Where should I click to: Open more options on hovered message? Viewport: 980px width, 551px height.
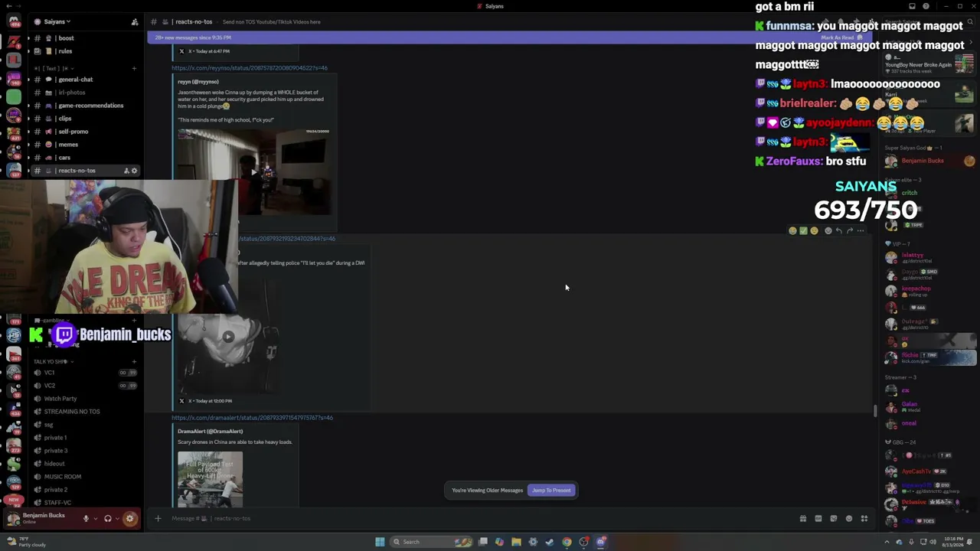[861, 230]
